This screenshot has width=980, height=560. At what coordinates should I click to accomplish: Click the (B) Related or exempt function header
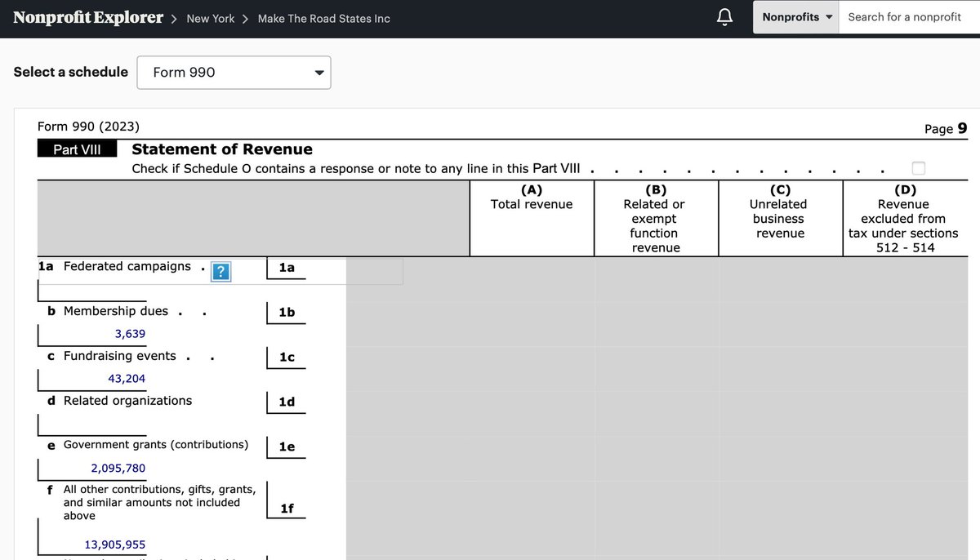654,219
